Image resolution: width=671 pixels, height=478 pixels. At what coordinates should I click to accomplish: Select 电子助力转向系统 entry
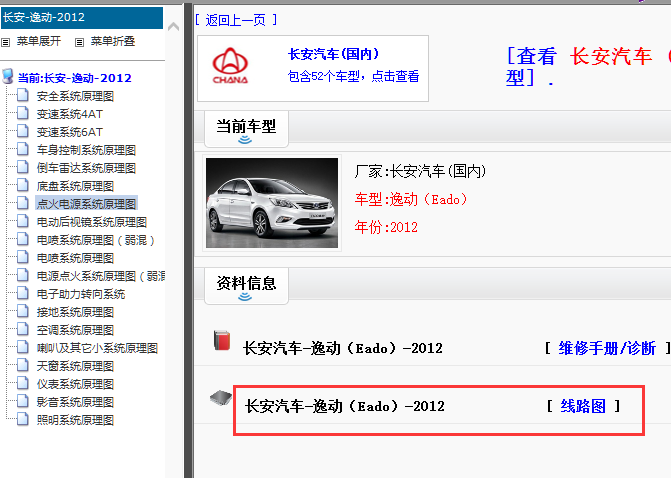[x=81, y=294]
